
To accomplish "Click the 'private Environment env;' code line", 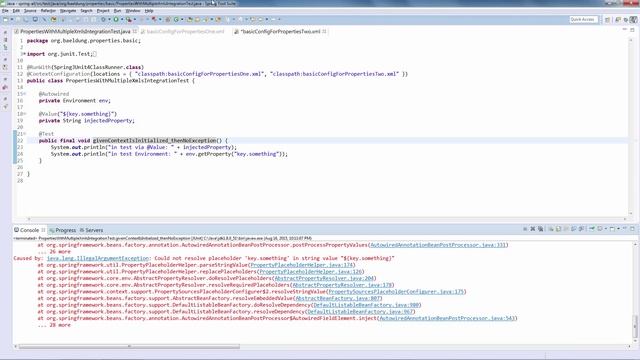I will coord(74,100).
